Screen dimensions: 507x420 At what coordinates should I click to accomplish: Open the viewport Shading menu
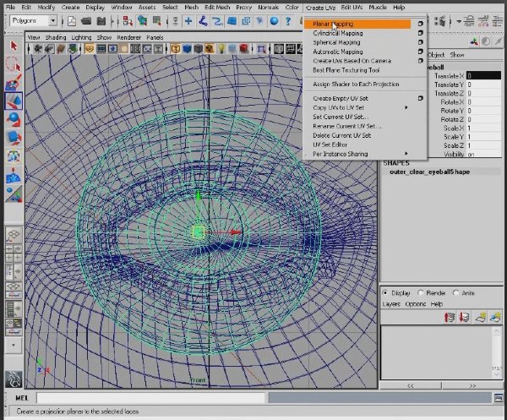click(x=56, y=37)
